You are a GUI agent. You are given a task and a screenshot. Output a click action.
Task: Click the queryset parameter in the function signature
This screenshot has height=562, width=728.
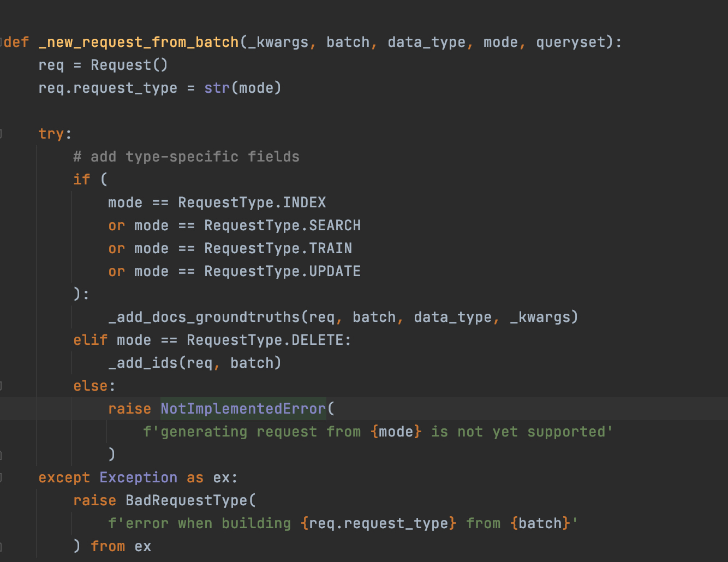(570, 42)
